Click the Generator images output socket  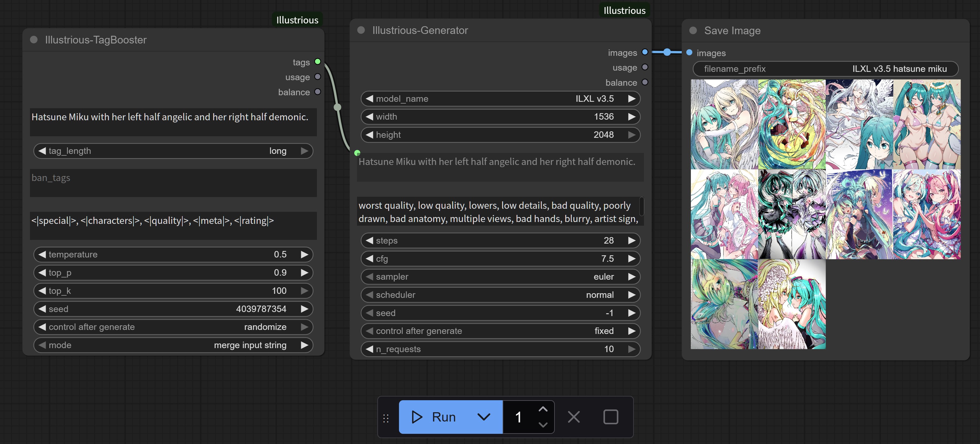pyautogui.click(x=645, y=52)
